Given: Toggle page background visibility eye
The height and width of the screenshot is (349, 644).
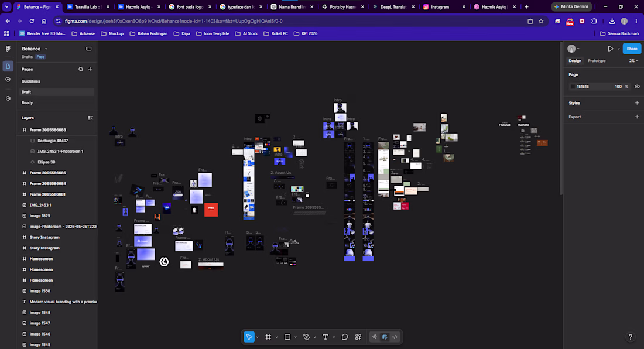Looking at the screenshot, I should pos(637,87).
